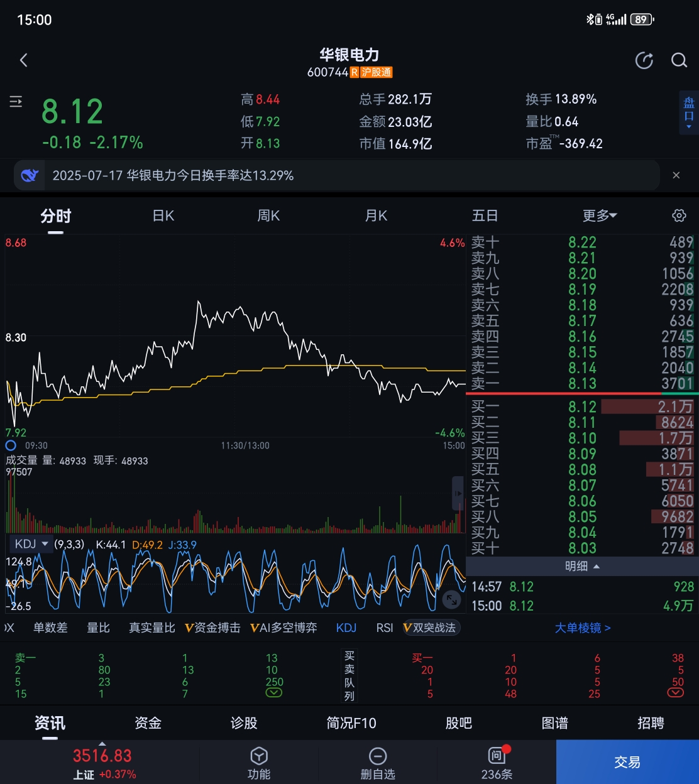699x784 pixels.
Task: Select the 资金搏击 VIP indicator
Action: (x=212, y=628)
